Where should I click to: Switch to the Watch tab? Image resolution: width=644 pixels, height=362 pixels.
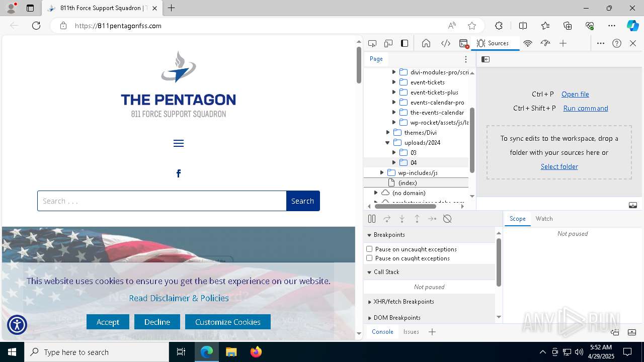[544, 219]
